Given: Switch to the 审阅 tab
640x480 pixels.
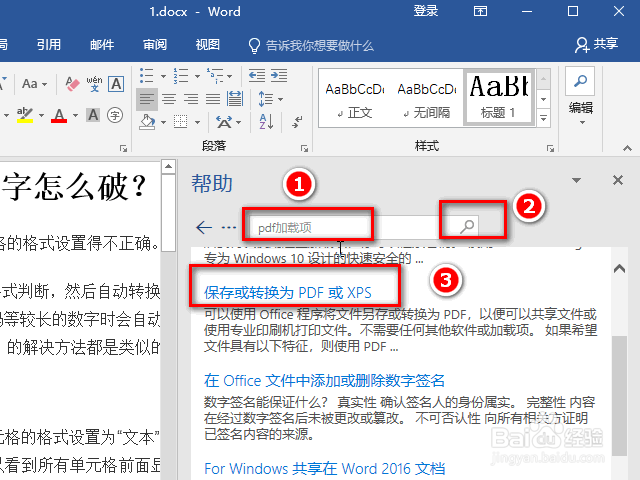Looking at the screenshot, I should coord(155,44).
